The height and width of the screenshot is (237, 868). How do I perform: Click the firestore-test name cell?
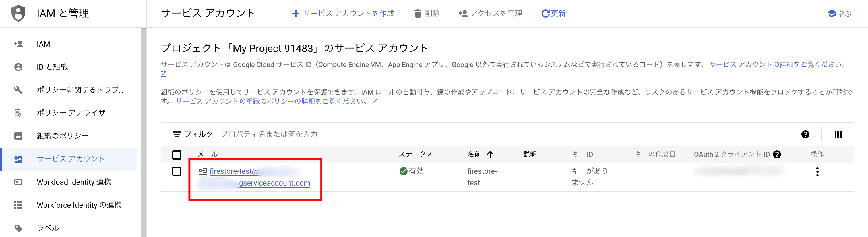[482, 177]
